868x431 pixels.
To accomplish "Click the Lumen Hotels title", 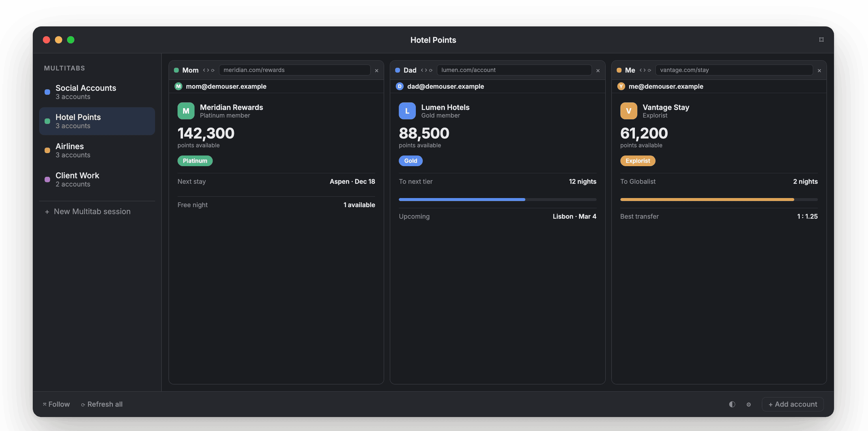I will click(x=445, y=107).
